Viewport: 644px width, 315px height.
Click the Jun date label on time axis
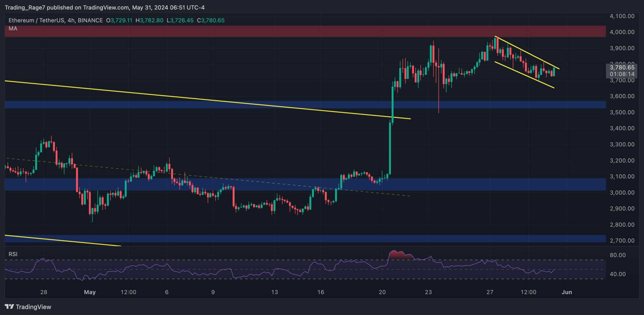pos(567,292)
